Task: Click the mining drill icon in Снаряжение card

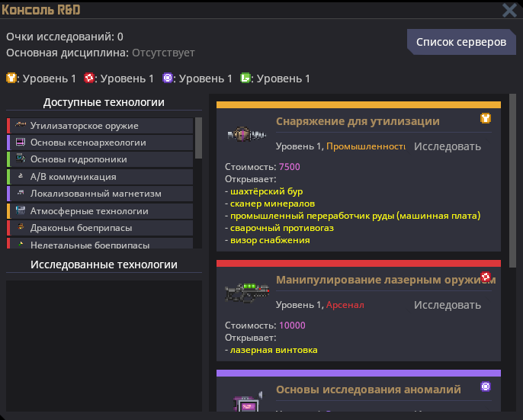Action: point(245,134)
